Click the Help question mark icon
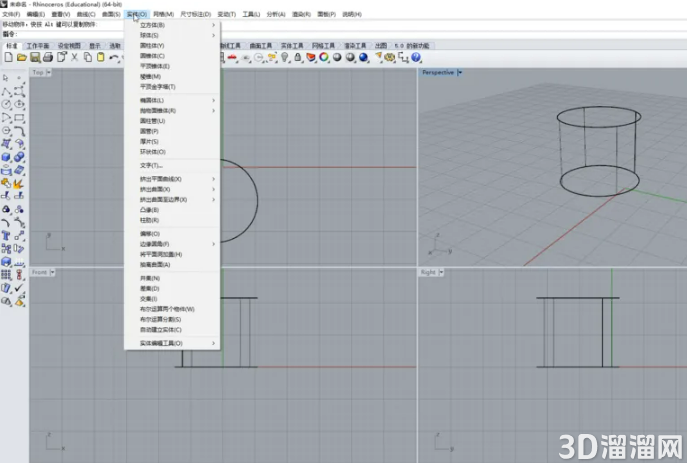This screenshot has width=687, height=463. pos(416,57)
